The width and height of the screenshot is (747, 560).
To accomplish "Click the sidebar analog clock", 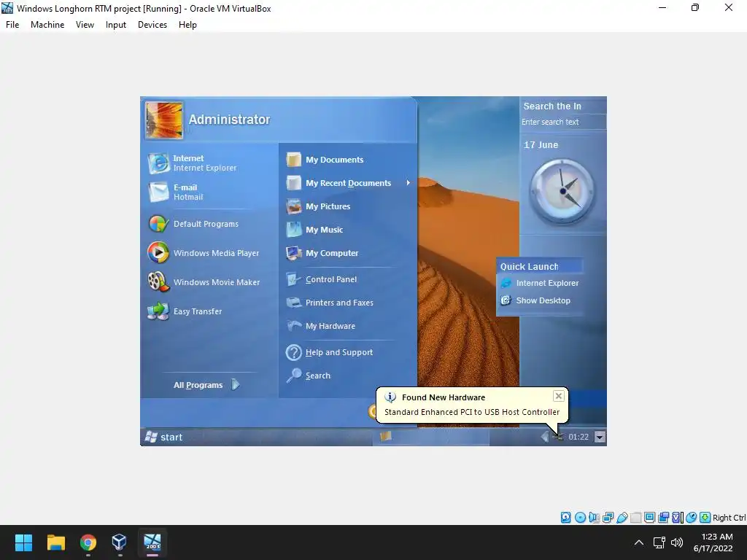I will tap(562, 192).
